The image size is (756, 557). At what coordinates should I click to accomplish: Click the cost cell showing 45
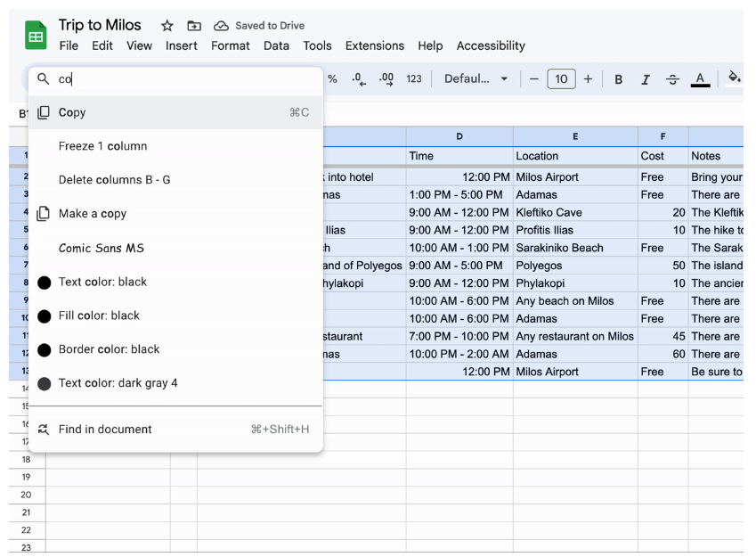(x=663, y=336)
